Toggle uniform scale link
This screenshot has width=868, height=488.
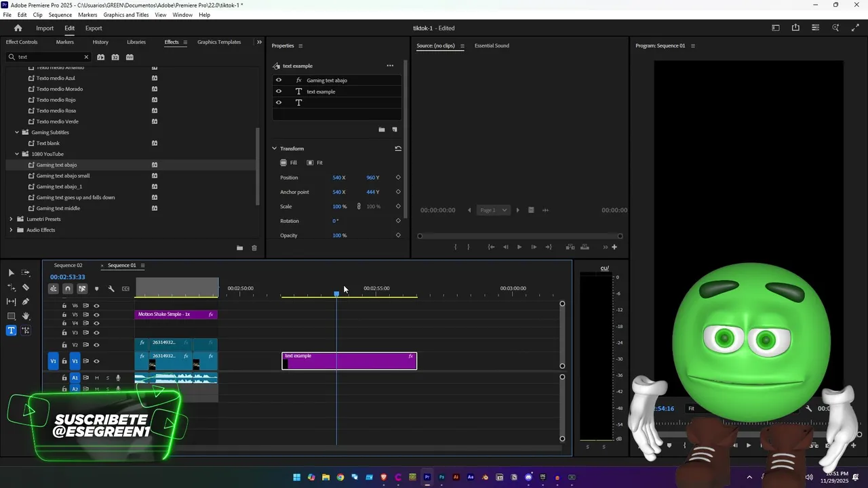[359, 206]
